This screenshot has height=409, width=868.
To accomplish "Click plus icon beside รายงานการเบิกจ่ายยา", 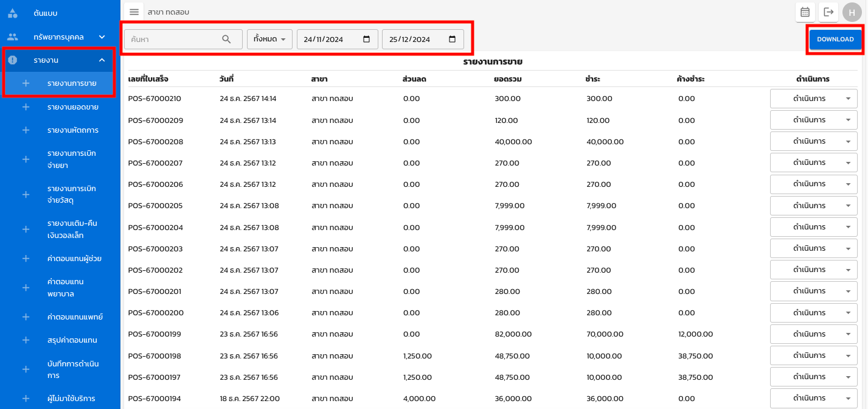I will (x=26, y=159).
